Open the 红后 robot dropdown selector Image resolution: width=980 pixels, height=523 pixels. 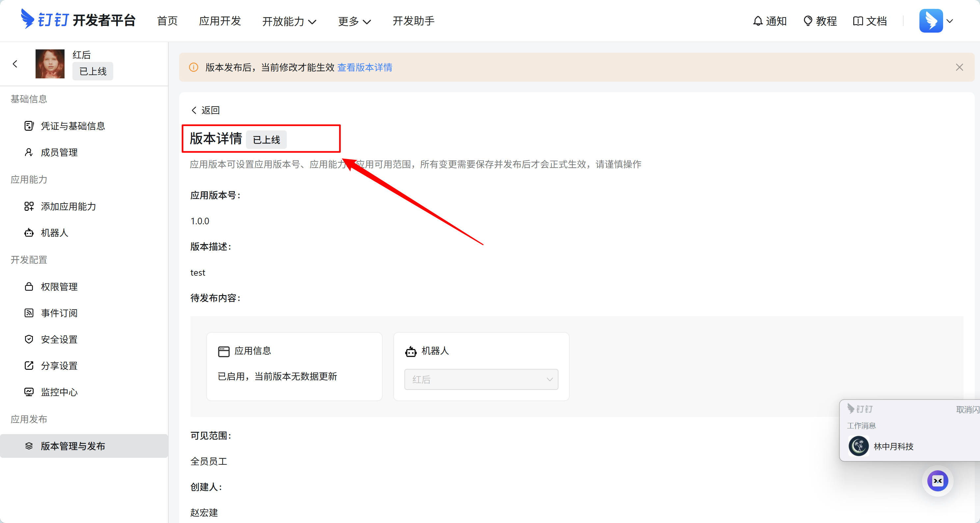point(481,379)
